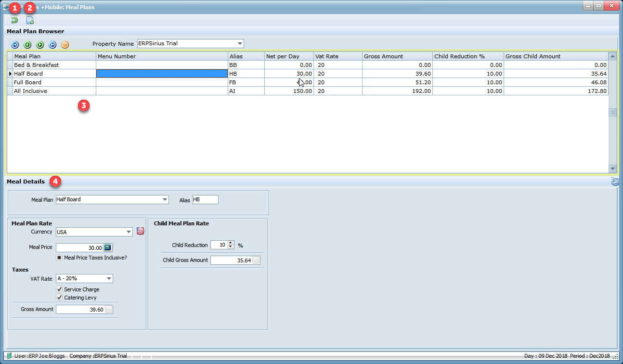Select the All Inclusive row
623x364 pixels.
(x=308, y=91)
